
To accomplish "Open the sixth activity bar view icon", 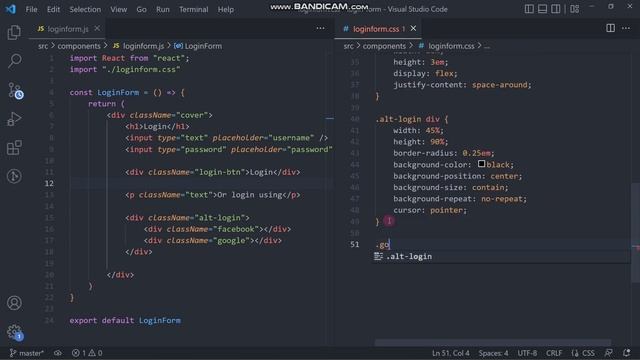I will click(x=14, y=176).
